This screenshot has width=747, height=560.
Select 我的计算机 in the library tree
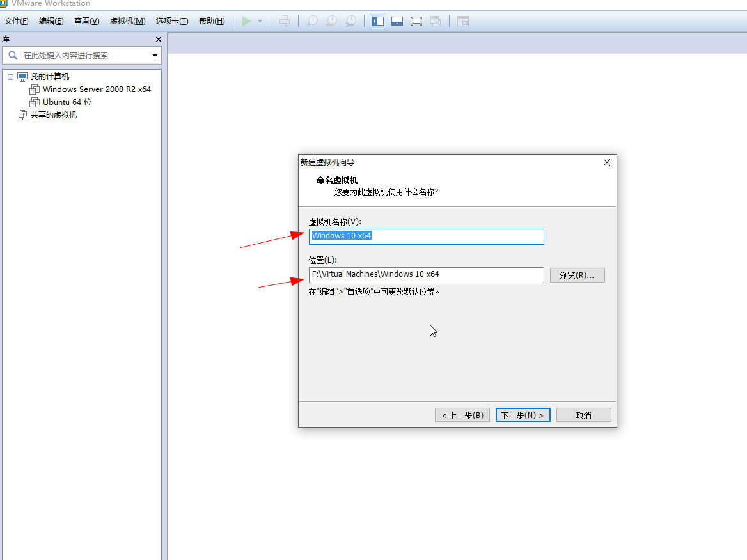click(x=49, y=76)
